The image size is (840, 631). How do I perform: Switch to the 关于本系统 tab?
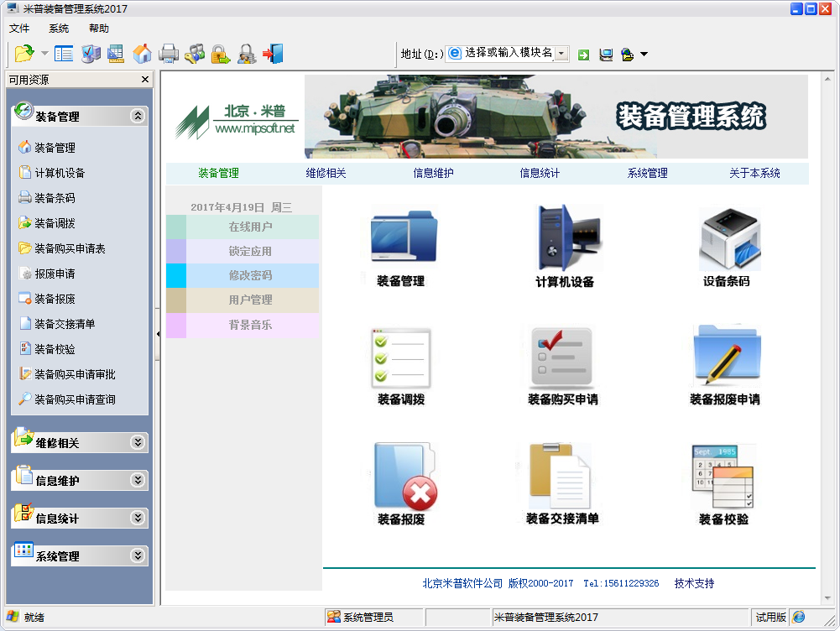click(754, 173)
